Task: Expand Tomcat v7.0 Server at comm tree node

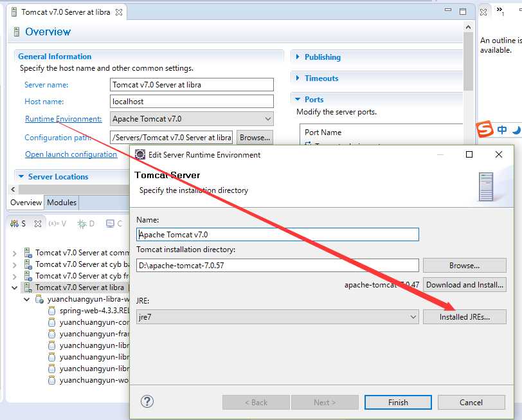Action: [x=14, y=253]
